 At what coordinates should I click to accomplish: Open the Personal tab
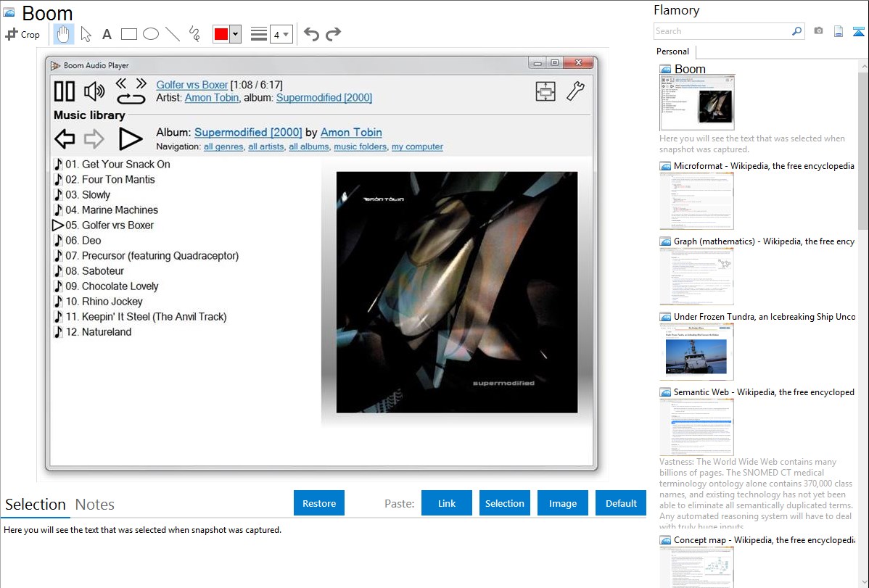(x=673, y=51)
